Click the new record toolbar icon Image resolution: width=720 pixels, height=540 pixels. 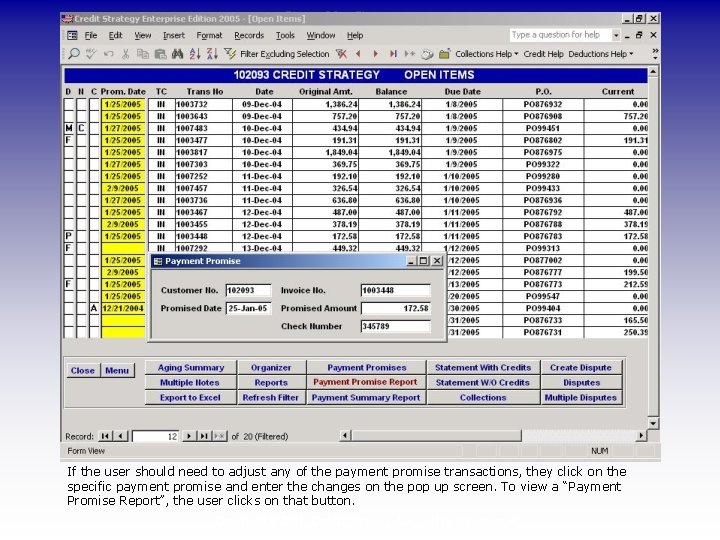tap(410, 54)
